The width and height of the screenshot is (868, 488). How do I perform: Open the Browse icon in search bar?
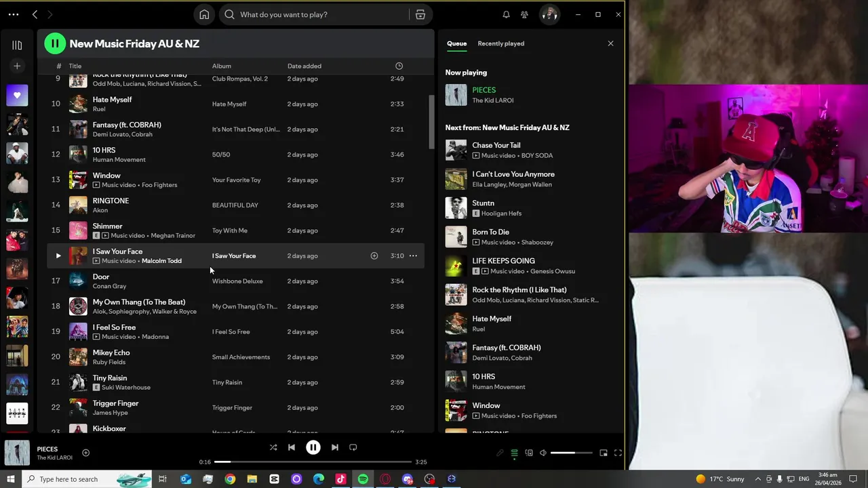(x=420, y=14)
